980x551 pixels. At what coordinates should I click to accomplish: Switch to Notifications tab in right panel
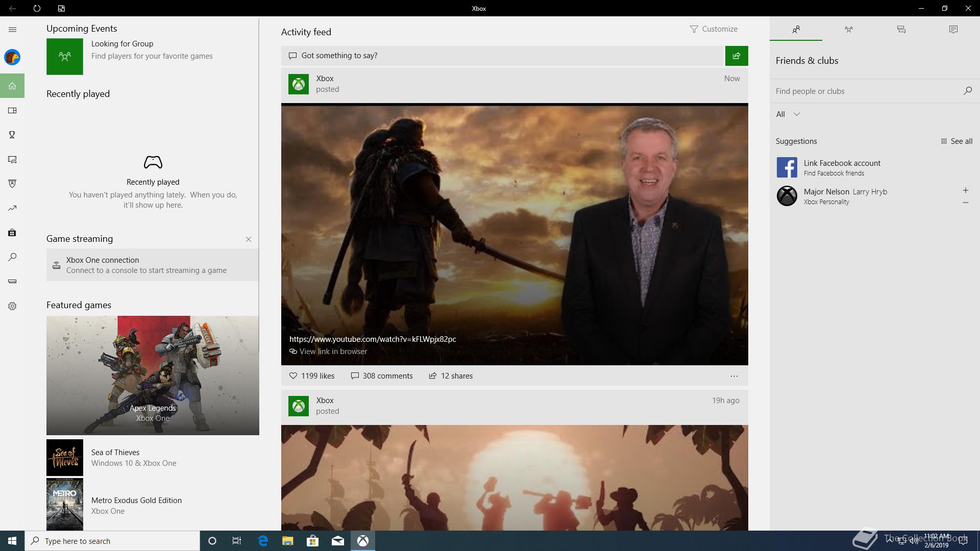(x=953, y=29)
